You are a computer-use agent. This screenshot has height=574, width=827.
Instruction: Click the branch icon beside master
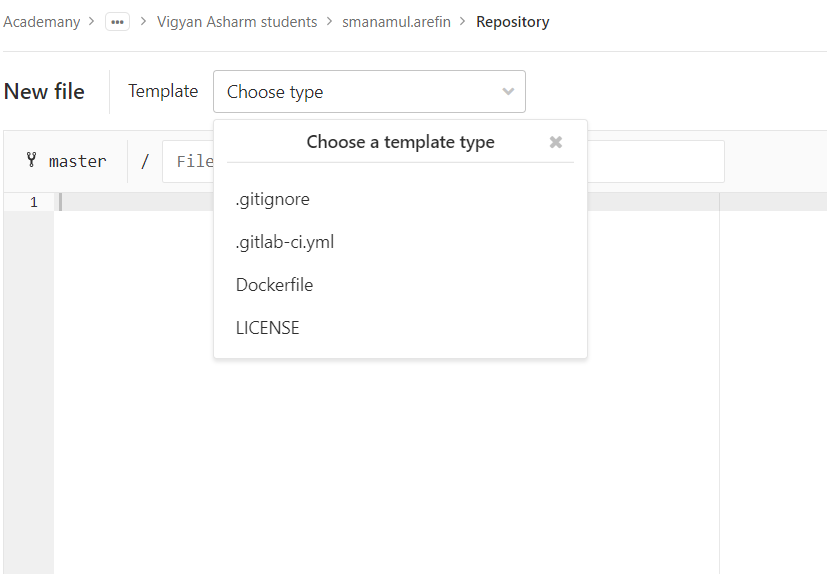(31, 160)
